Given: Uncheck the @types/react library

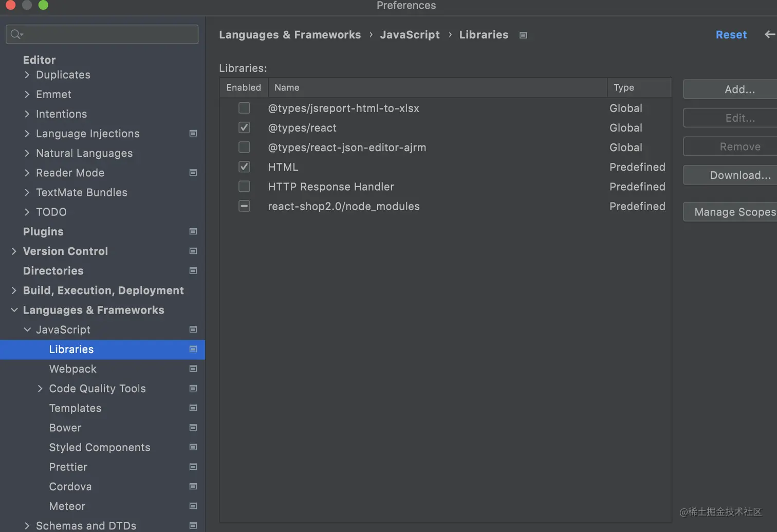Looking at the screenshot, I should 244,128.
